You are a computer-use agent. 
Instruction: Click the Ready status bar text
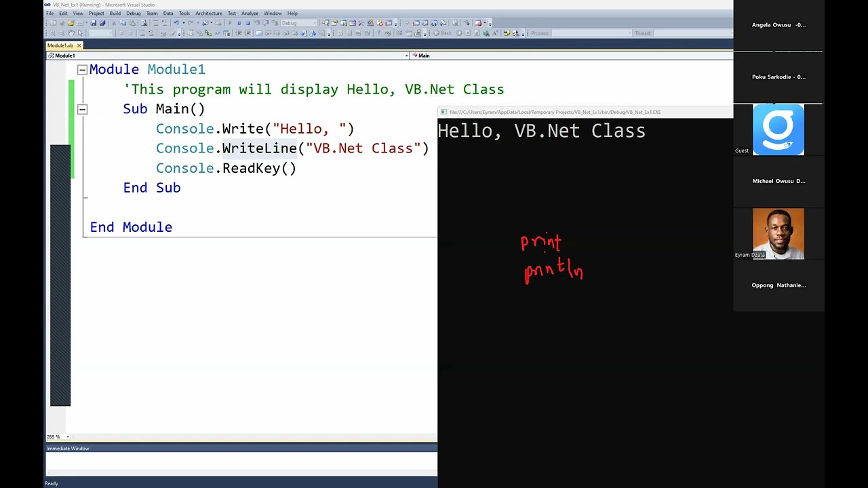(52, 483)
